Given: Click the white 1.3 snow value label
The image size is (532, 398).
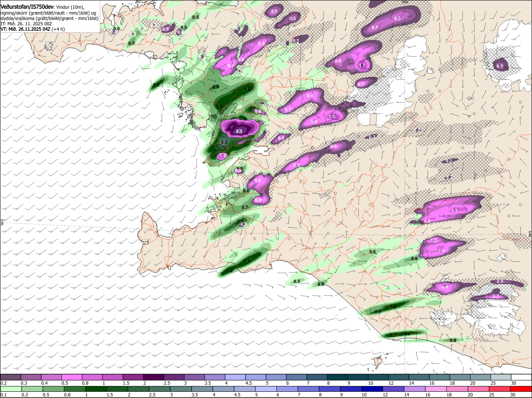Looking at the screenshot, I should click(x=332, y=117).
